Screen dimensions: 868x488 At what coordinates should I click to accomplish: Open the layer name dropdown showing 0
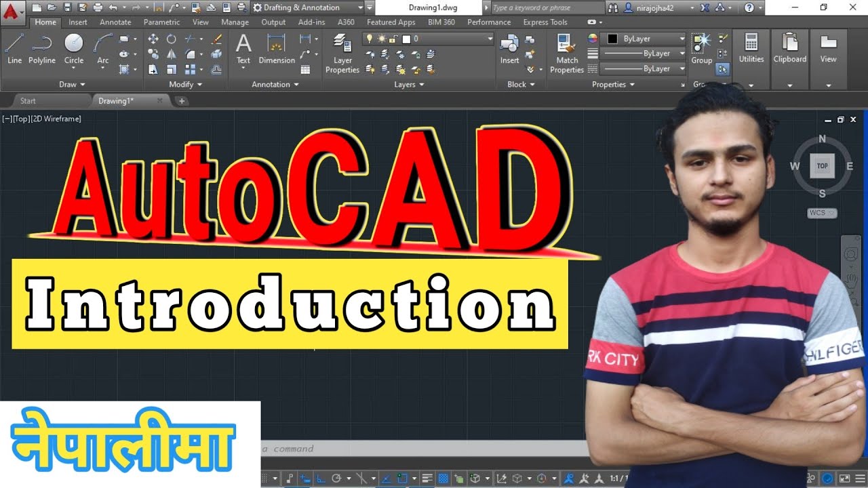click(429, 39)
